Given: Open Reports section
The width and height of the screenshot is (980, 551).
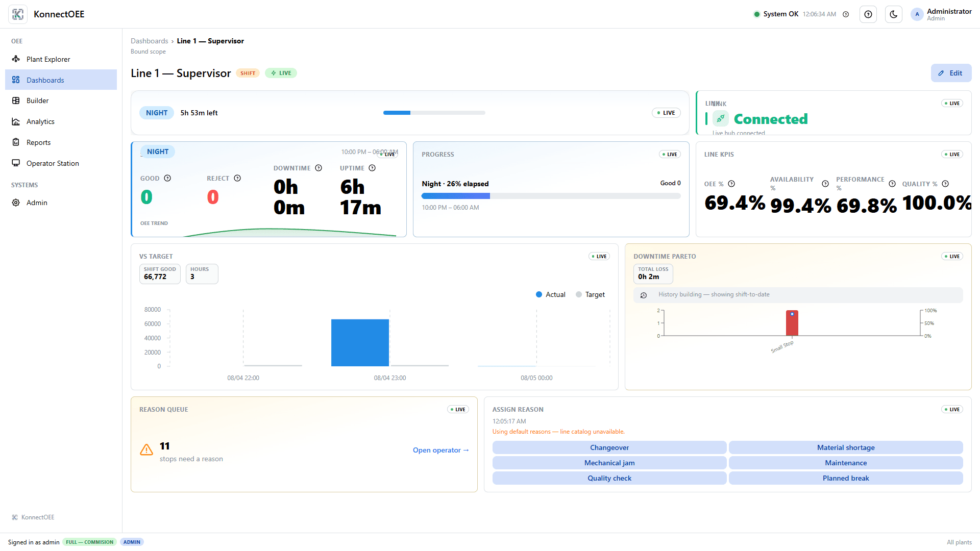Looking at the screenshot, I should 61,142.
